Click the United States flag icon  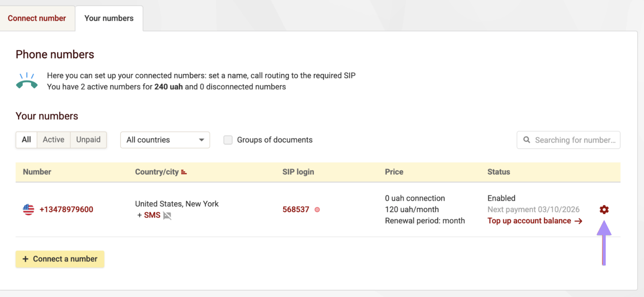tap(29, 210)
